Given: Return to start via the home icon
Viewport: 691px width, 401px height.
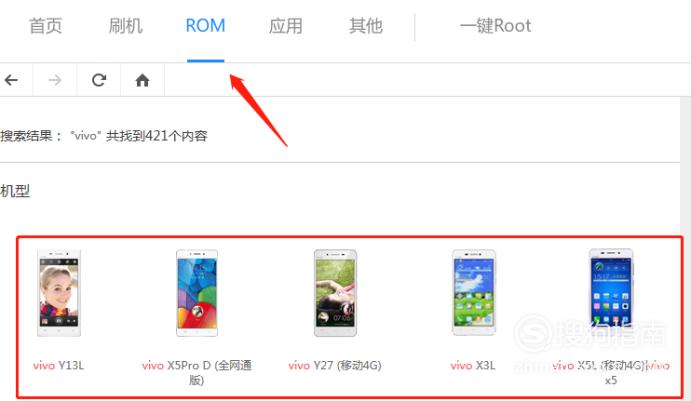Looking at the screenshot, I should pos(142,80).
